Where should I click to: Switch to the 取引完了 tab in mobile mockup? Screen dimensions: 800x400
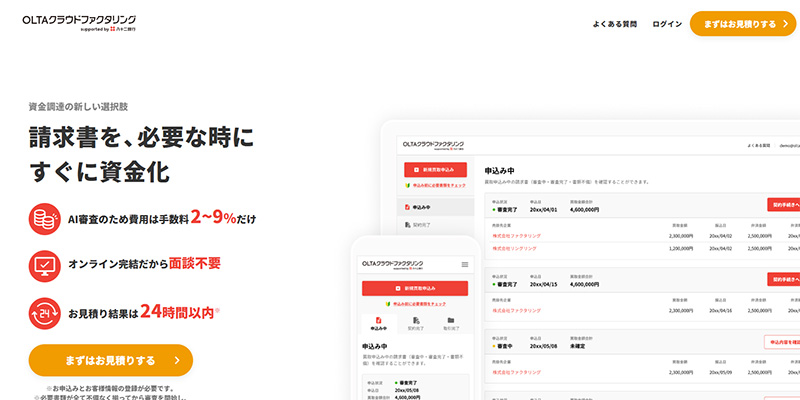tap(451, 324)
